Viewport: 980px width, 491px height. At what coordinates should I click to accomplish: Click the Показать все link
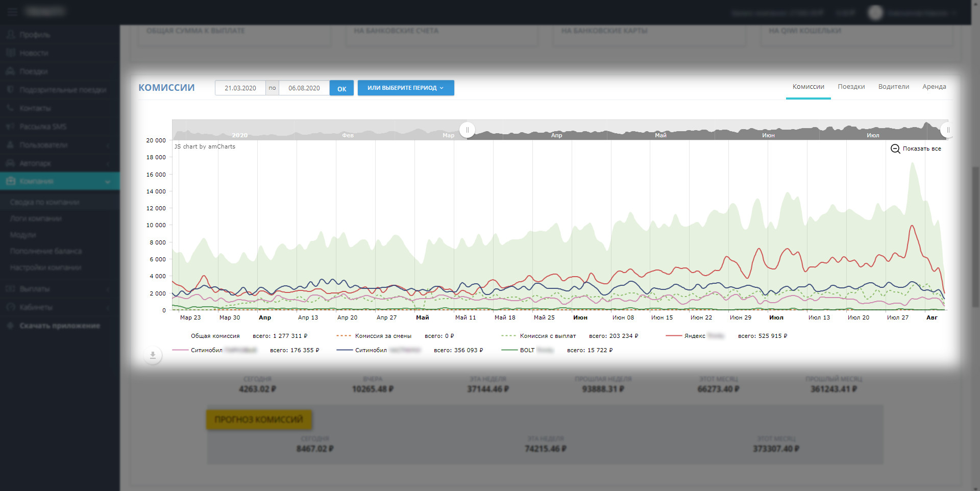(922, 149)
